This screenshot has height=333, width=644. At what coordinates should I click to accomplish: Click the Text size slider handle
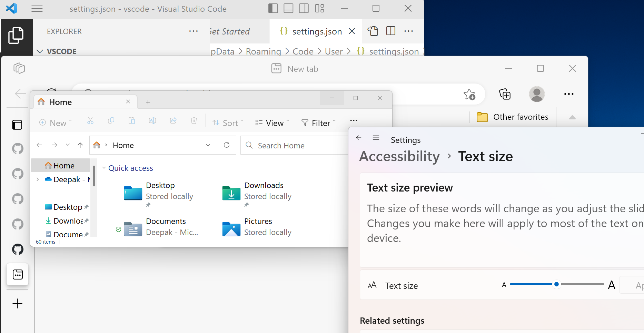point(556,284)
